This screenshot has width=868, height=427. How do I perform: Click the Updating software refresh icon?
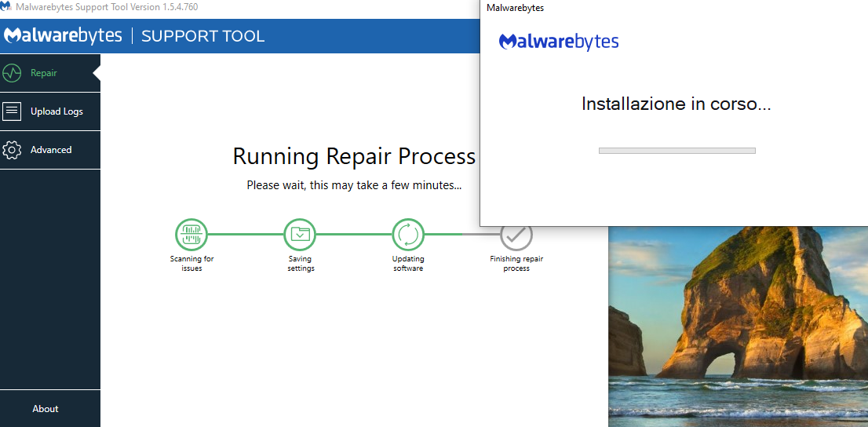pyautogui.click(x=409, y=234)
